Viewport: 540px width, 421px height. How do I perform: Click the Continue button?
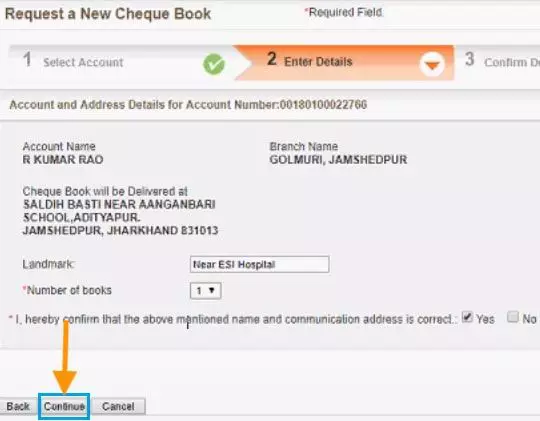tap(64, 406)
